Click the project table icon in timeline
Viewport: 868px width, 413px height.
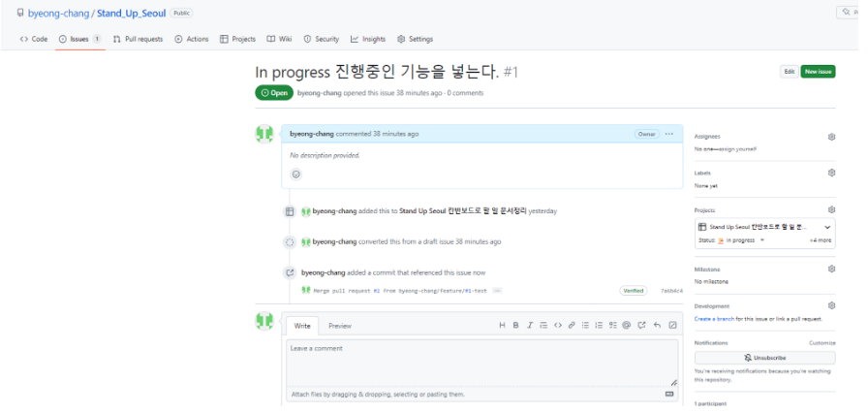tap(289, 211)
